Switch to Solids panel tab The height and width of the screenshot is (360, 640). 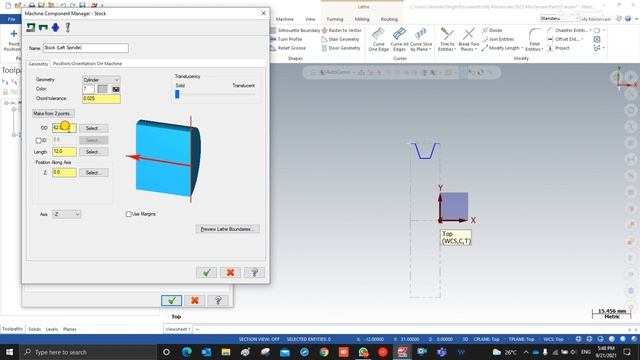35,329
